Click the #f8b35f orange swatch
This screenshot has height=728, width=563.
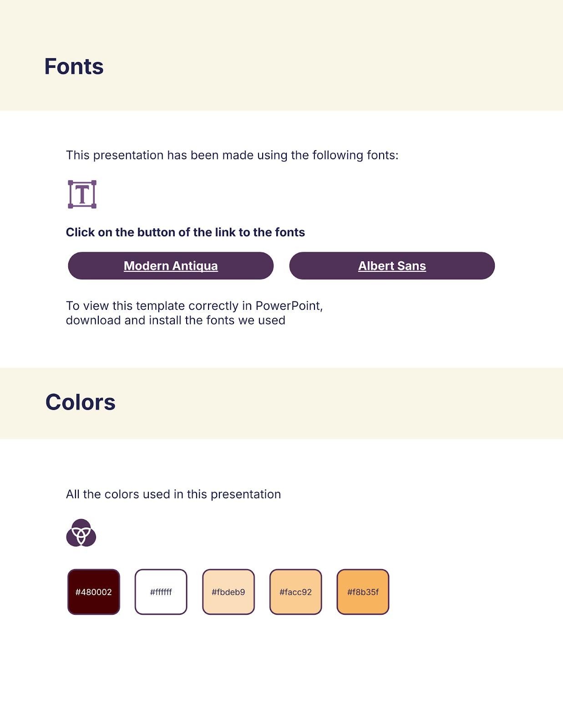coord(363,591)
